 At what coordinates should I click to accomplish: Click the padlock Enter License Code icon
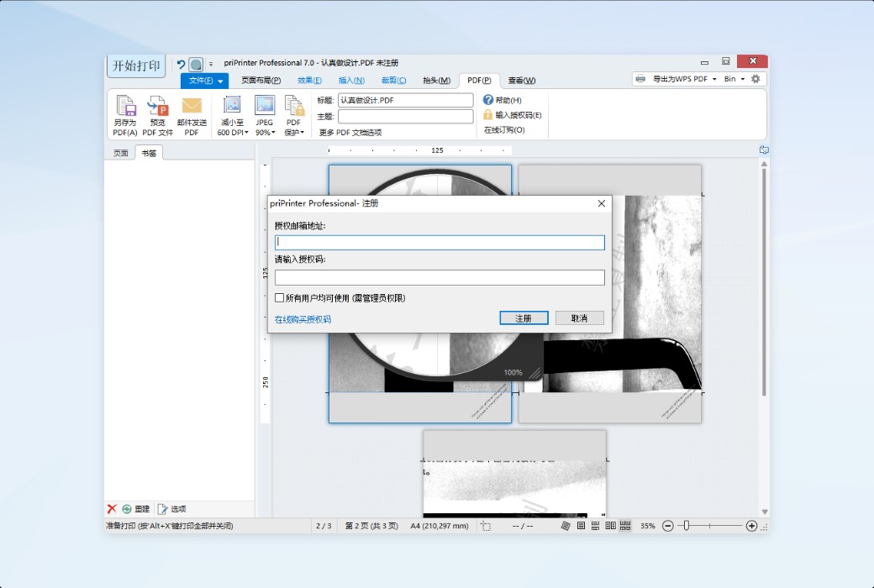click(x=488, y=115)
